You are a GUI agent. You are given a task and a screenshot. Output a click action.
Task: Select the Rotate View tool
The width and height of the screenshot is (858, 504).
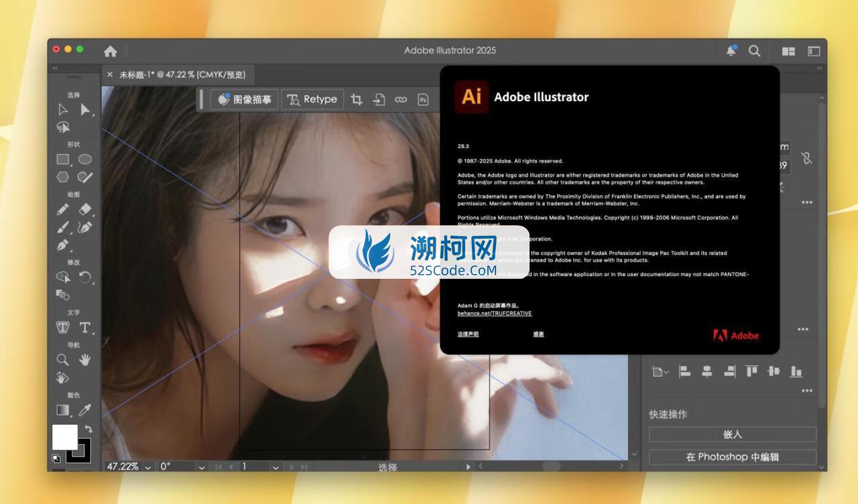62,378
